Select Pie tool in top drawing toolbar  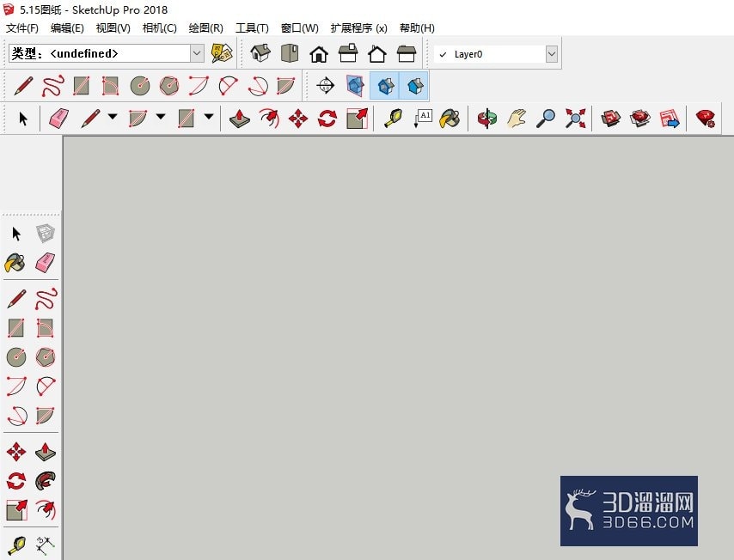point(286,86)
